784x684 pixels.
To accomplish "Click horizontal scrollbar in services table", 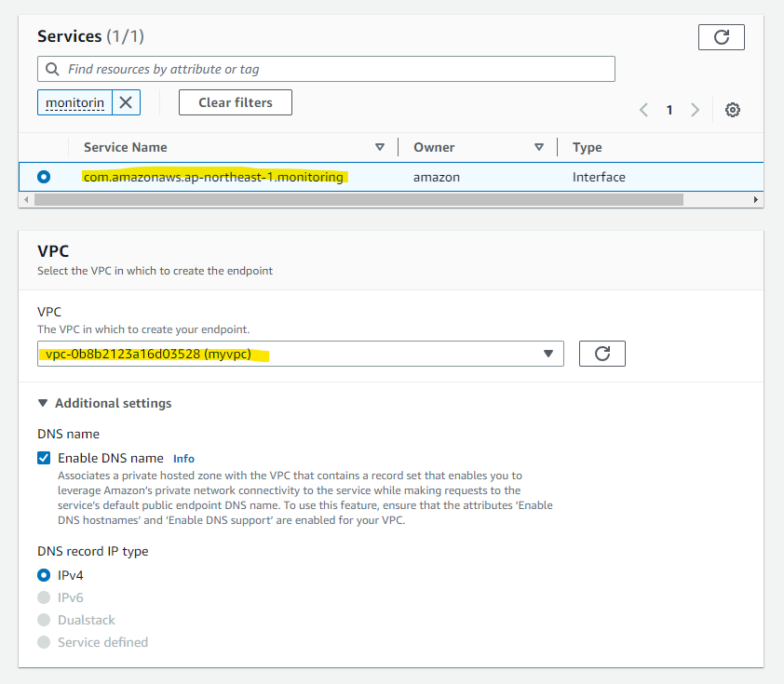I will [358, 200].
